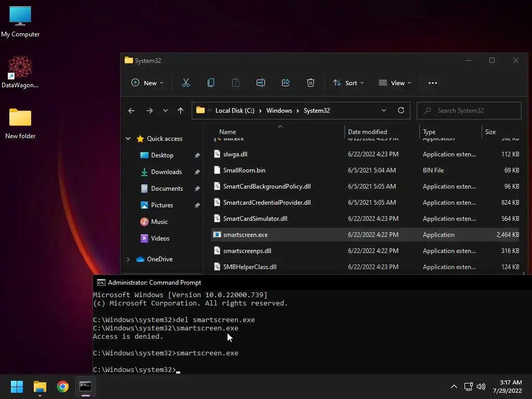Image resolution: width=532 pixels, height=399 pixels.
Task: Click the Command Prompt title bar icon
Action: (101, 283)
